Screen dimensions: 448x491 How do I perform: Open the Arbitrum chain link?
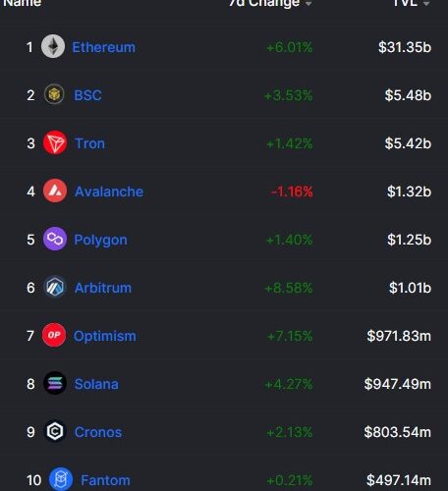pyautogui.click(x=103, y=288)
